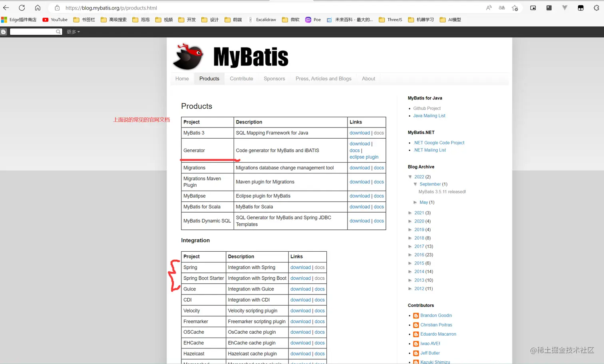Open the 更多 dropdown in Blogger bar
This screenshot has height=364, width=604.
[73, 32]
